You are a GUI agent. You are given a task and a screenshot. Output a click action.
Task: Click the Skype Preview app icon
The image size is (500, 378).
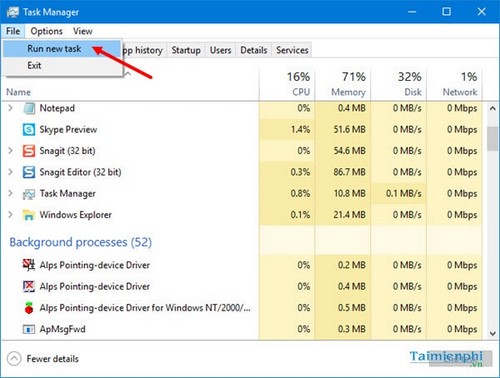[29, 129]
